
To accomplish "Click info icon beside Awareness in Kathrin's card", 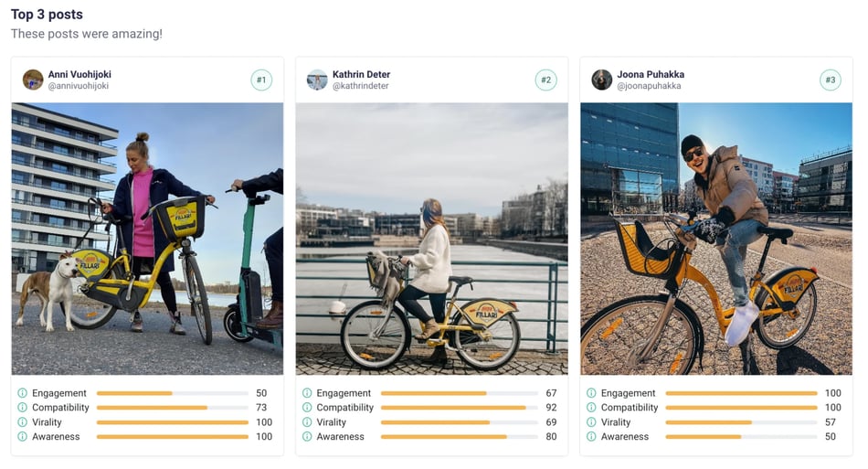I will point(307,436).
